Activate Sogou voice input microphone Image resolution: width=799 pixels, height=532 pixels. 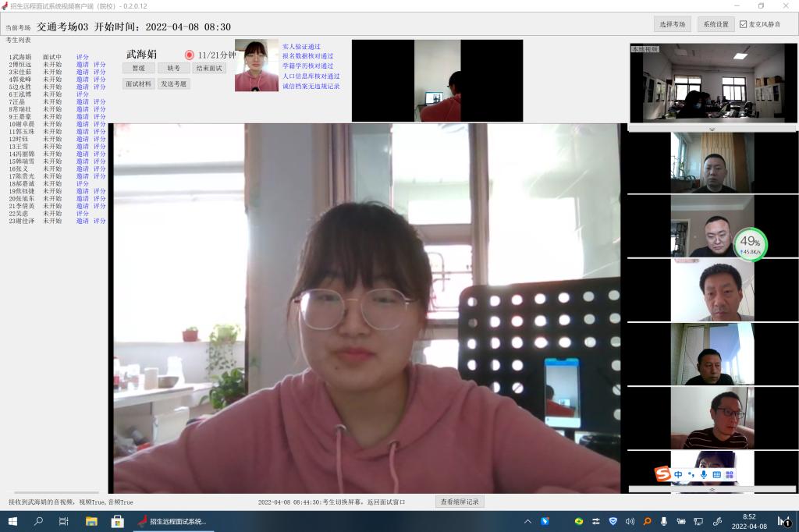[x=703, y=474]
